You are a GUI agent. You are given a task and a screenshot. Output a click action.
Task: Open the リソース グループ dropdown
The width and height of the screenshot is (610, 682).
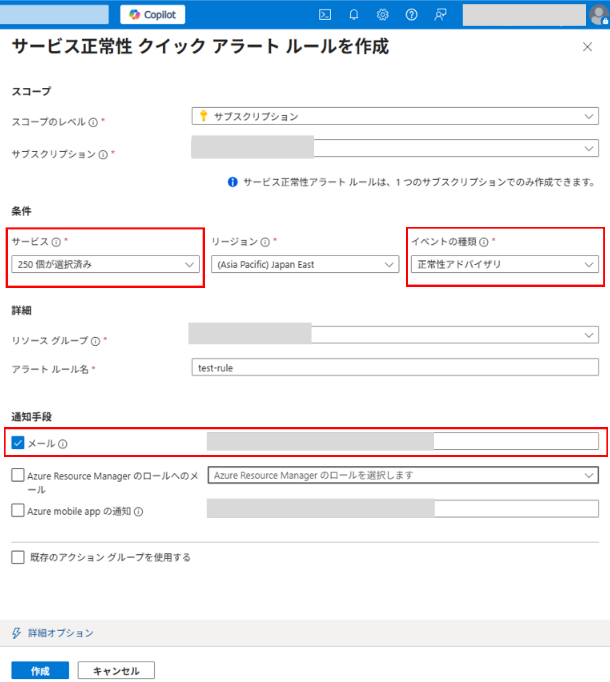click(x=394, y=335)
